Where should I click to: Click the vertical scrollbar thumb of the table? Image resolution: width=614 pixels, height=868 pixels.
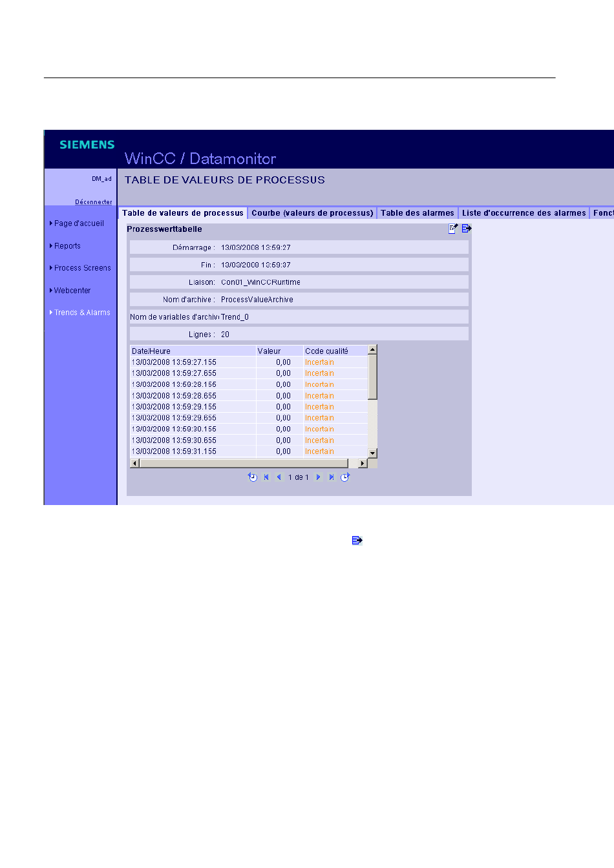tap(372, 377)
